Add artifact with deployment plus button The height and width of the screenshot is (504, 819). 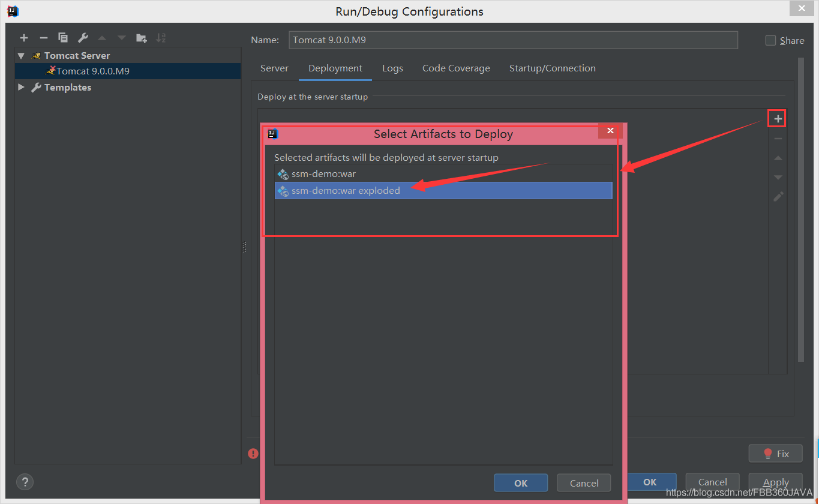pos(778,119)
